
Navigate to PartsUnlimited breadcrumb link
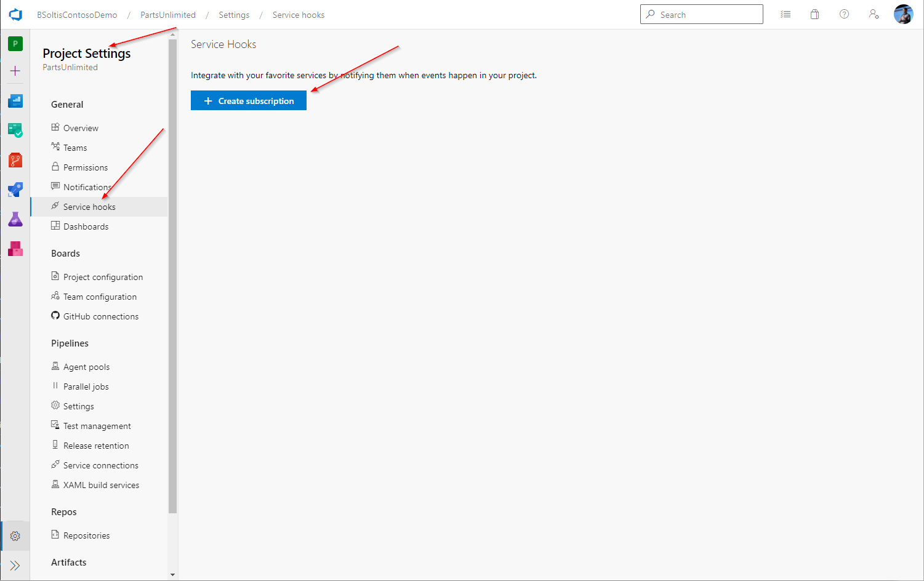tap(168, 15)
